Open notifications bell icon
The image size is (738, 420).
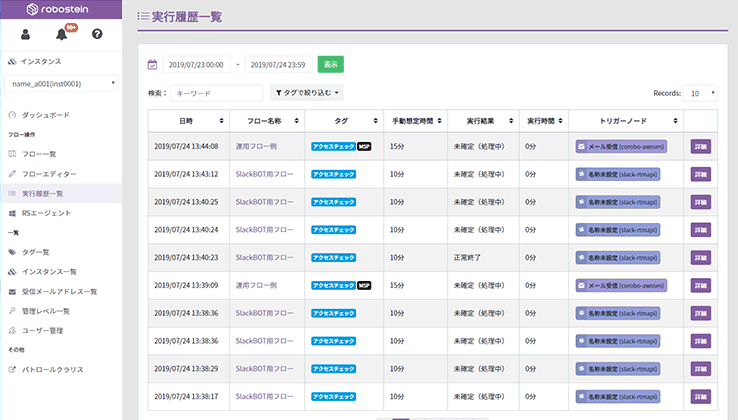click(62, 34)
